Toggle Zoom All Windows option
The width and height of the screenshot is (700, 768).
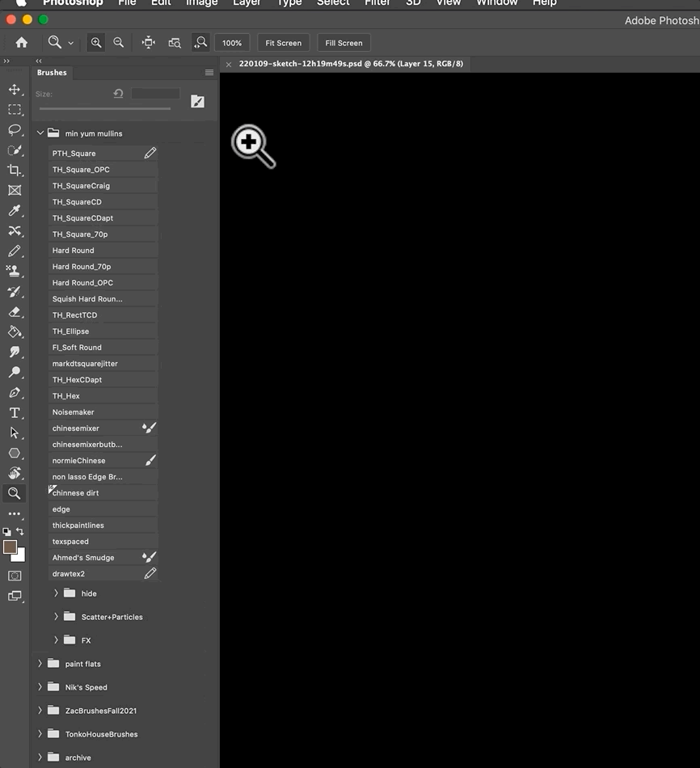click(x=175, y=43)
